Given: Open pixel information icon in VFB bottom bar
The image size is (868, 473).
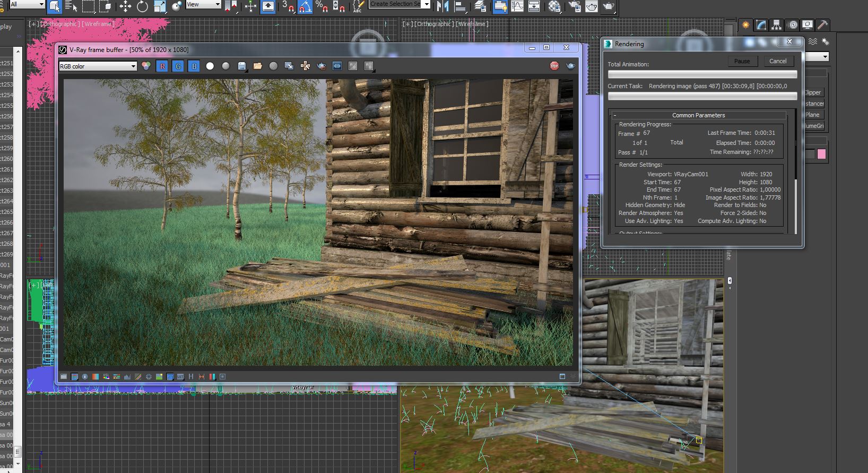Looking at the screenshot, I should [x=85, y=376].
